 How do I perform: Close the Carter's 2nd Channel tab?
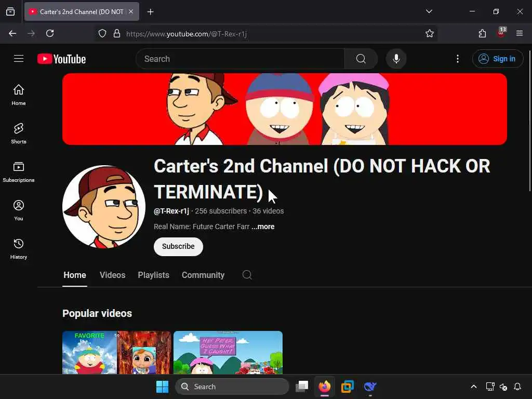point(131,11)
